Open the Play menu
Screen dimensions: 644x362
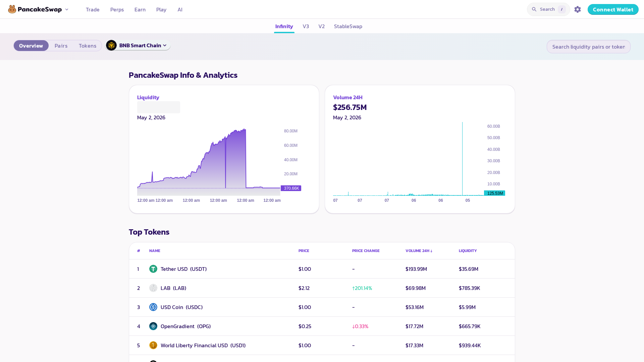[x=161, y=9]
